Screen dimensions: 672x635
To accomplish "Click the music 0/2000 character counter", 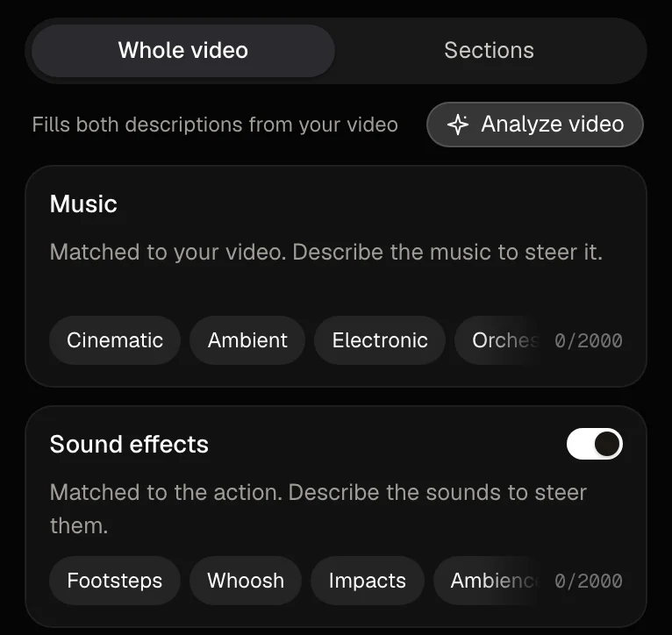I will point(589,341).
